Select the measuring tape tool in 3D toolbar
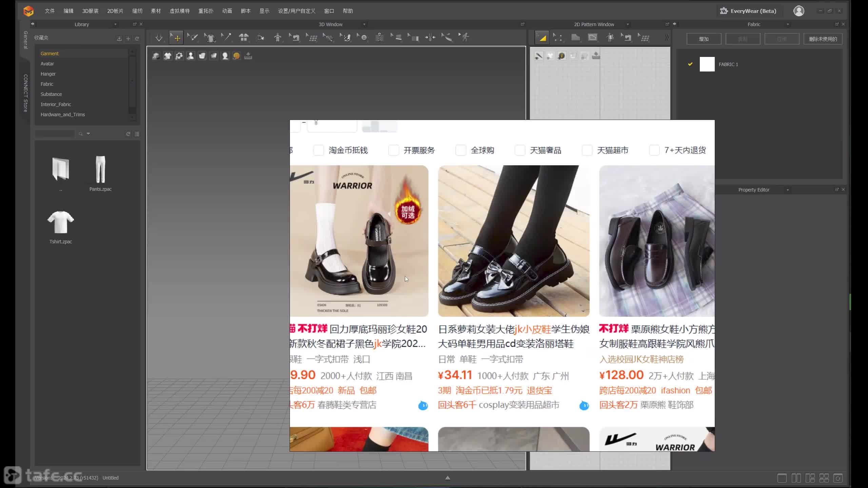868x488 pixels. 447,38
